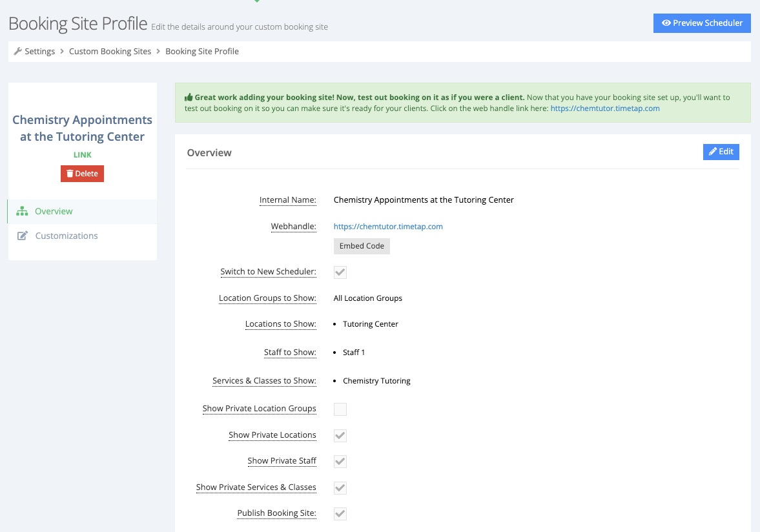
Task: Click the eye icon on Preview Scheduler
Action: [x=666, y=23]
